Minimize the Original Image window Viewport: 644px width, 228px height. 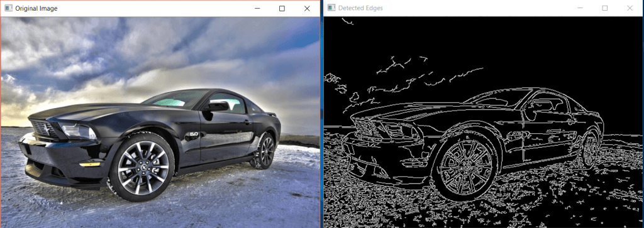click(x=257, y=8)
